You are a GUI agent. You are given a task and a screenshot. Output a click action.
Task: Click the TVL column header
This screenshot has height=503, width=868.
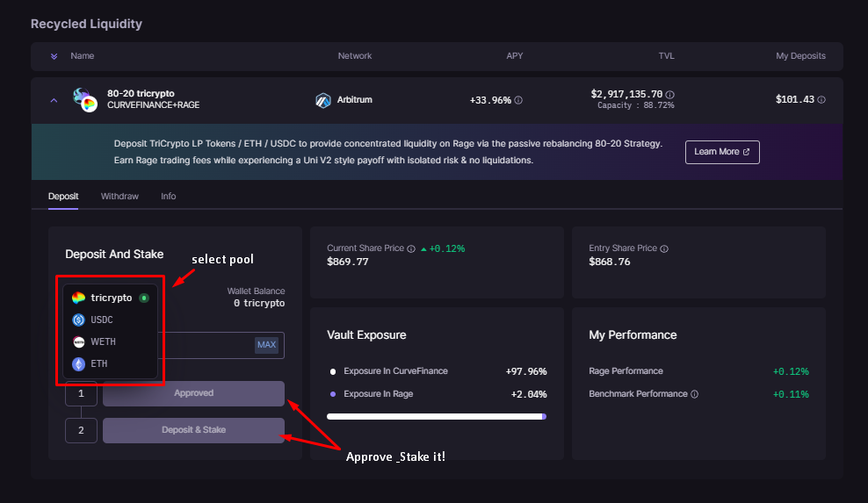pos(667,56)
